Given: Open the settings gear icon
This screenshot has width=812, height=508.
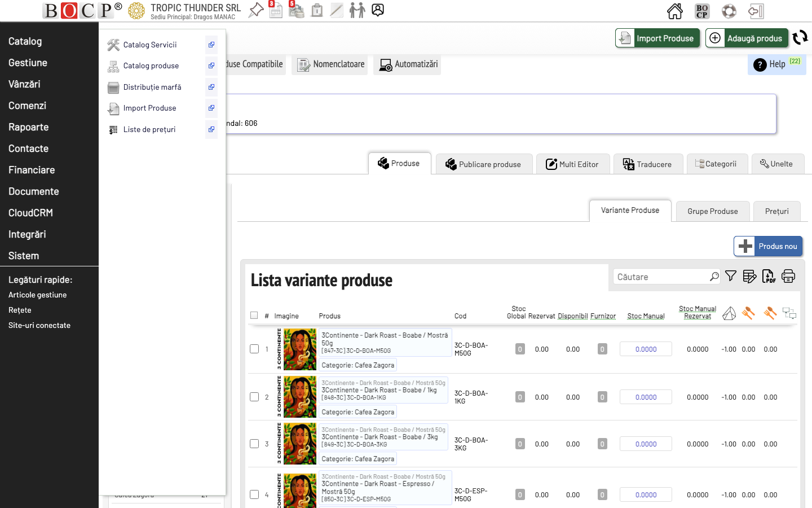Looking at the screenshot, I should 729,10.
